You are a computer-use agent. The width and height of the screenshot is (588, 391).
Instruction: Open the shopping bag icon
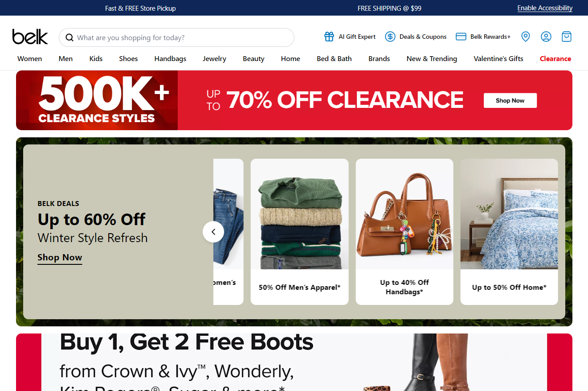coord(567,37)
